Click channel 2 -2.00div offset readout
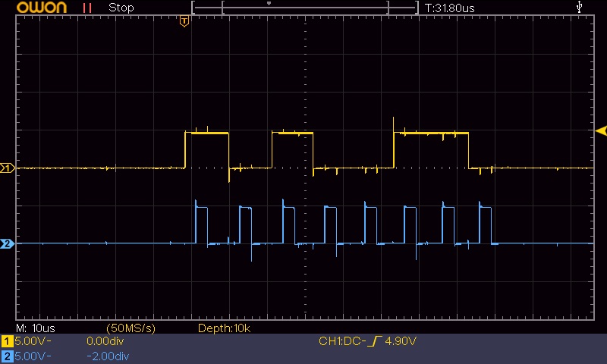This screenshot has width=607, height=364. (108, 356)
